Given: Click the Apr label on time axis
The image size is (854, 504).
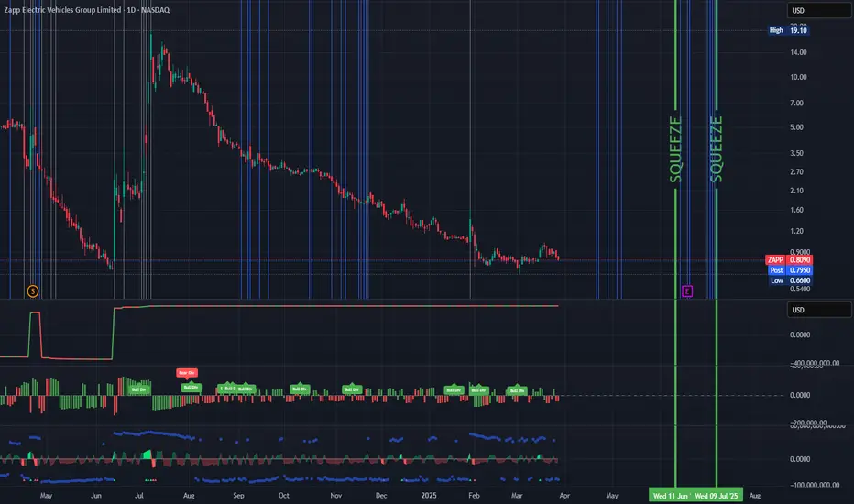Looking at the screenshot, I should tap(564, 495).
